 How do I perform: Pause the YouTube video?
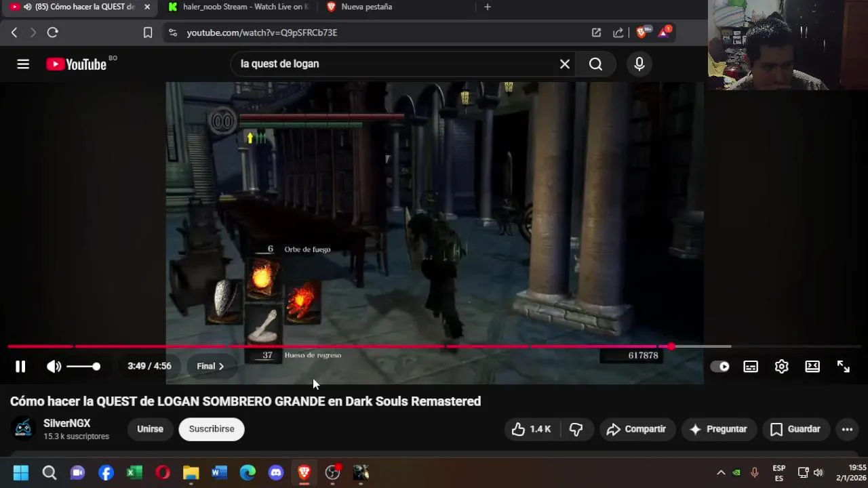tap(20, 367)
